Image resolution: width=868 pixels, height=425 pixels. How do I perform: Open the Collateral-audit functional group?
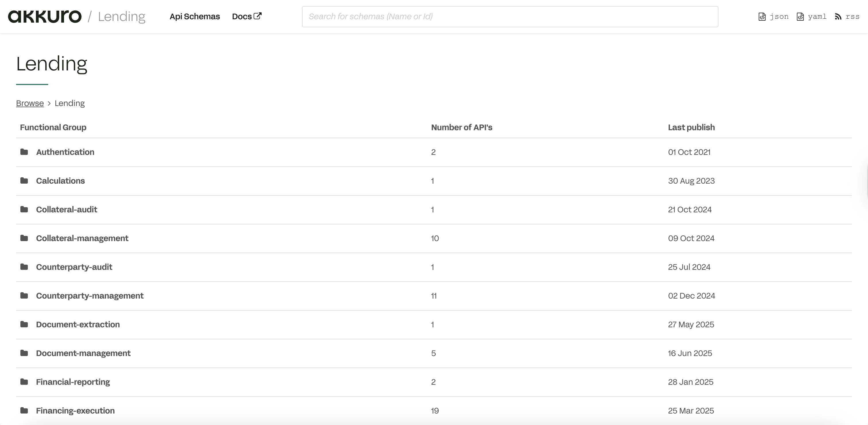tap(66, 209)
